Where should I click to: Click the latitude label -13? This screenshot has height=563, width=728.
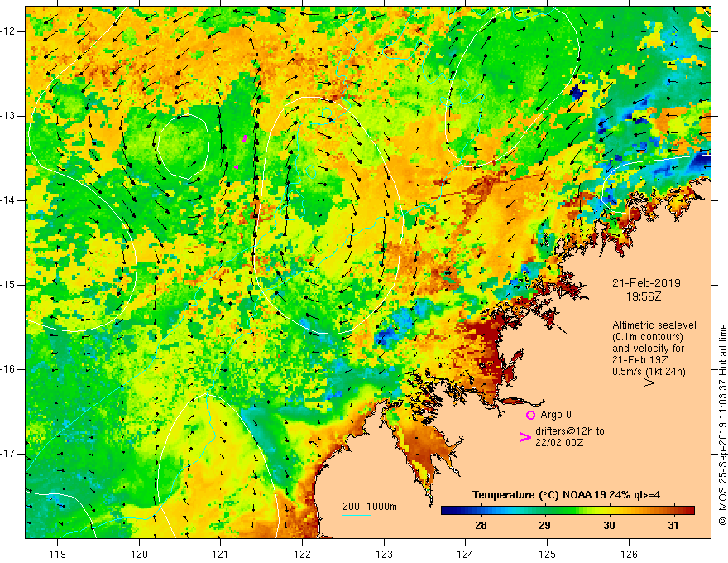point(8,116)
